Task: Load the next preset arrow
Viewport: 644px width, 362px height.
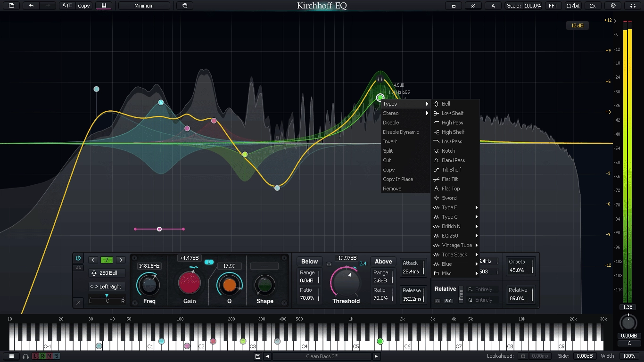Action: point(376,356)
